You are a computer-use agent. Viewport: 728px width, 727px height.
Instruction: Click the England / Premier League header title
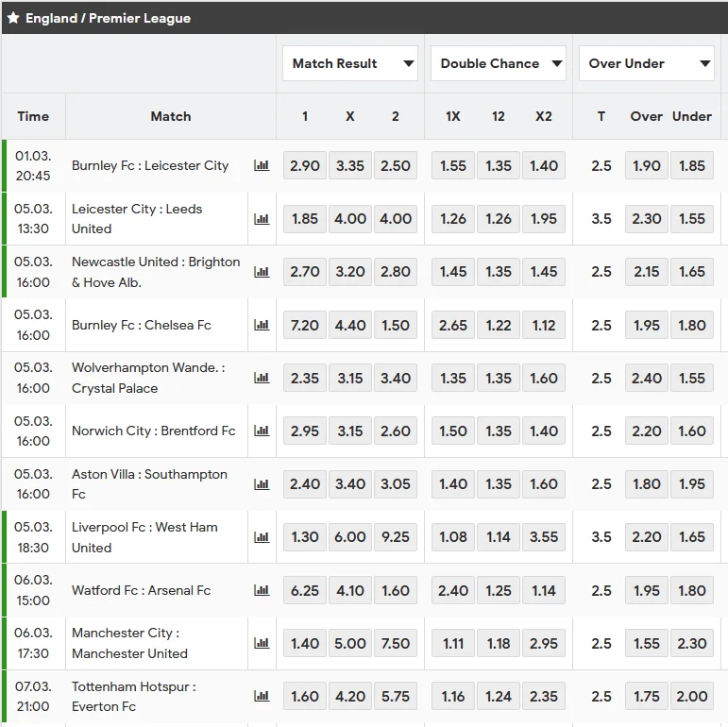click(x=109, y=18)
